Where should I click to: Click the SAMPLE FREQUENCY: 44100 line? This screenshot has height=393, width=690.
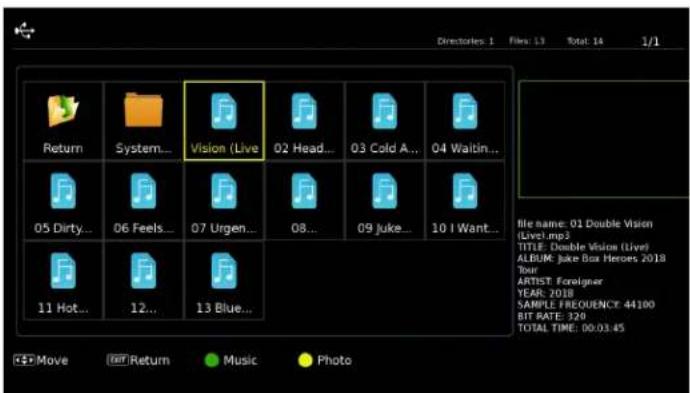click(x=586, y=305)
